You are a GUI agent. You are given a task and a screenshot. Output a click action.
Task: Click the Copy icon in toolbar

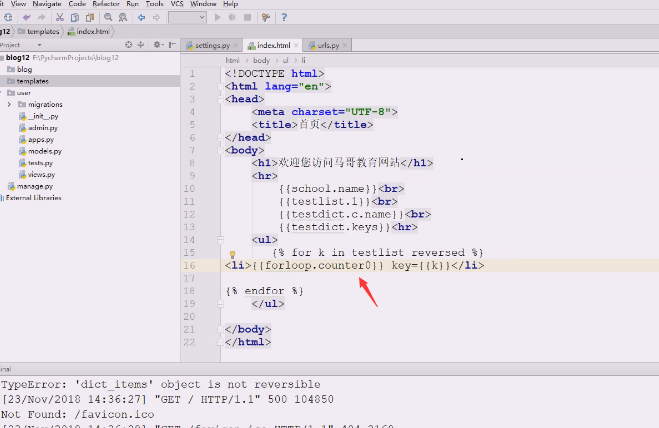pyautogui.click(x=75, y=17)
